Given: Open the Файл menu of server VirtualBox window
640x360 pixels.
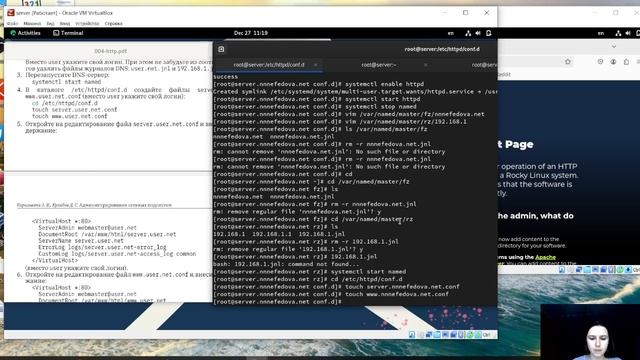Looking at the screenshot, I should coord(12,24).
